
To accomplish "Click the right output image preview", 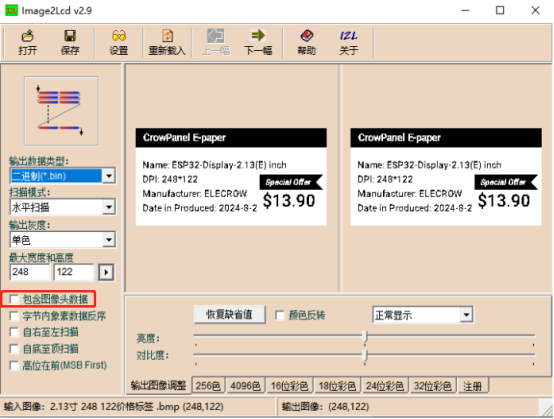I will pyautogui.click(x=446, y=177).
